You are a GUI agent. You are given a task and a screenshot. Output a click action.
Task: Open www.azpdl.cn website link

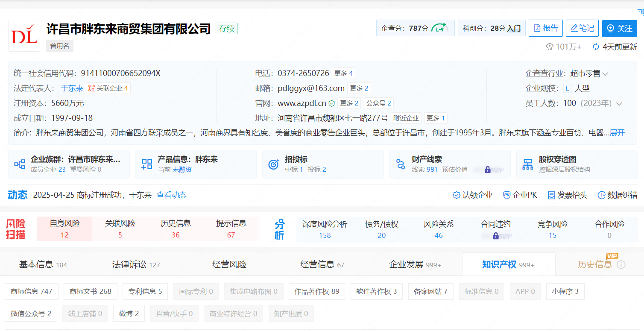coord(302,103)
